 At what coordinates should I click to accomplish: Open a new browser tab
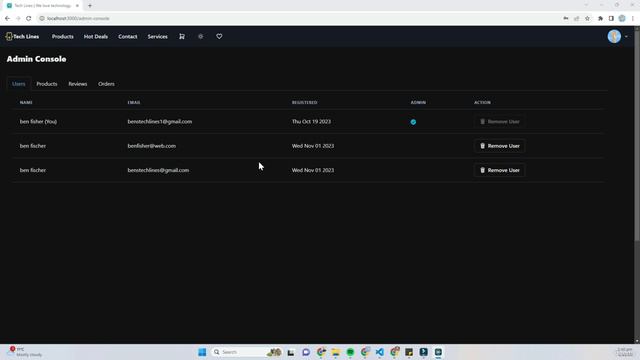point(90,6)
